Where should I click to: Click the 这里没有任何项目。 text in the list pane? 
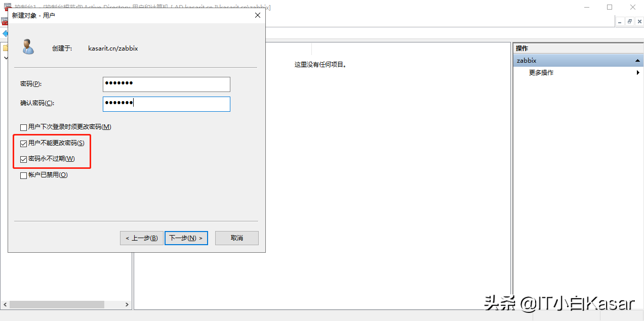click(x=320, y=65)
